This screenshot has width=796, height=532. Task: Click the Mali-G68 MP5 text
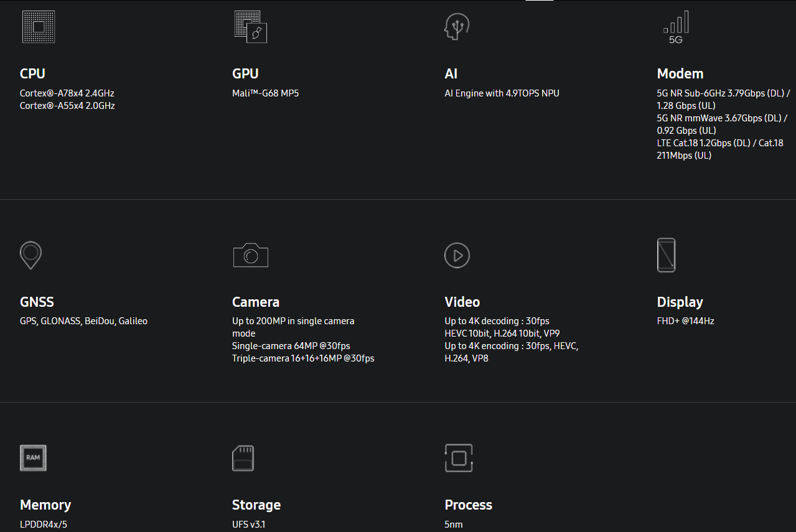[x=266, y=93]
